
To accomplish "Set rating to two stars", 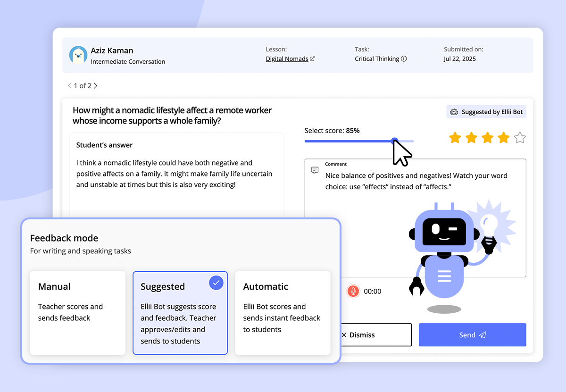I will coord(471,138).
